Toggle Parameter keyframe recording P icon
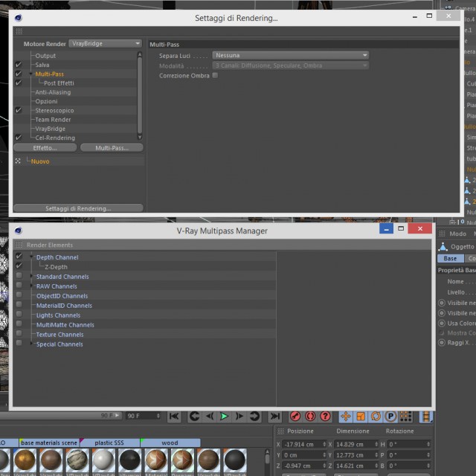 [x=390, y=416]
